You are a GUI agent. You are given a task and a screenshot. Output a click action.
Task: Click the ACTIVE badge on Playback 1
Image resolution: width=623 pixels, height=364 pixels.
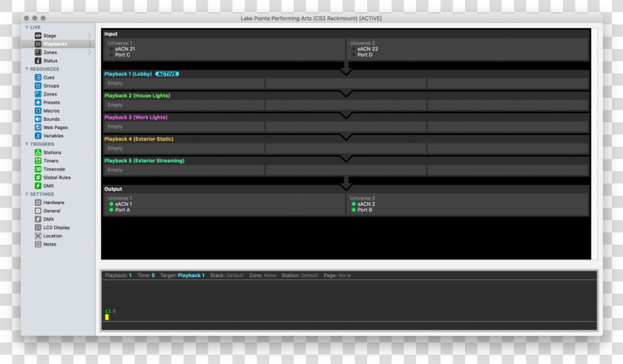168,74
